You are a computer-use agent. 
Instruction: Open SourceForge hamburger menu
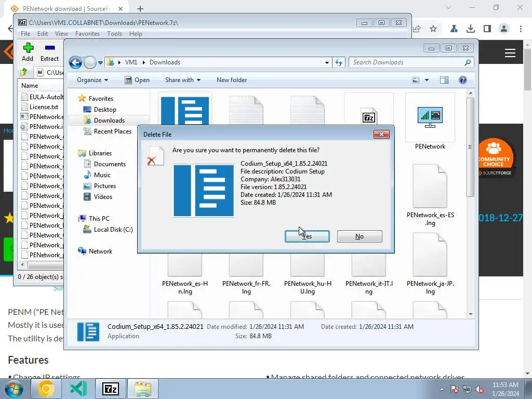click(x=510, y=53)
